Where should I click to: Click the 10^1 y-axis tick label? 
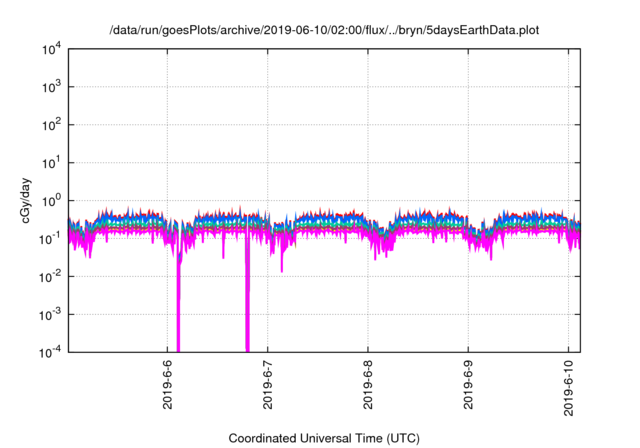coord(51,163)
